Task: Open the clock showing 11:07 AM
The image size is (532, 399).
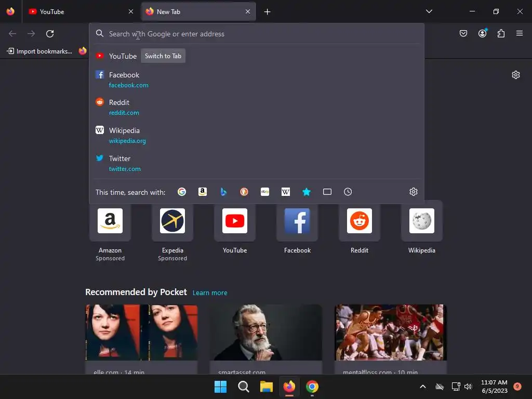Action: tap(495, 387)
